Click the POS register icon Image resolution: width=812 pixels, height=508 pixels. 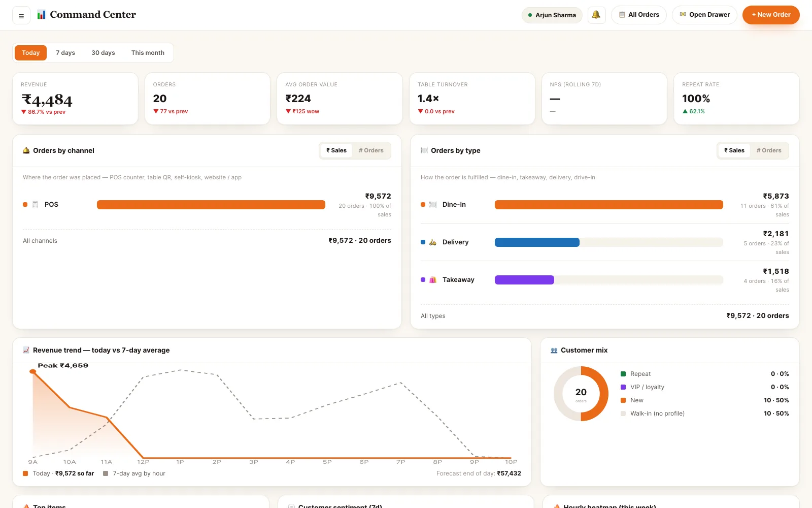(35, 204)
